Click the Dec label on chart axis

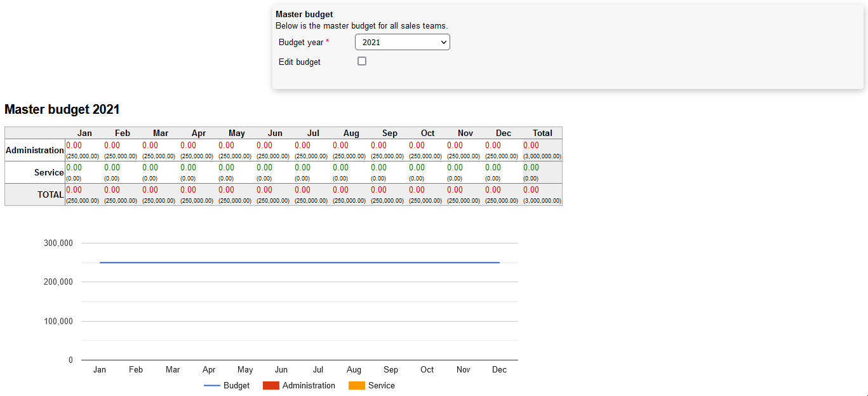499,370
